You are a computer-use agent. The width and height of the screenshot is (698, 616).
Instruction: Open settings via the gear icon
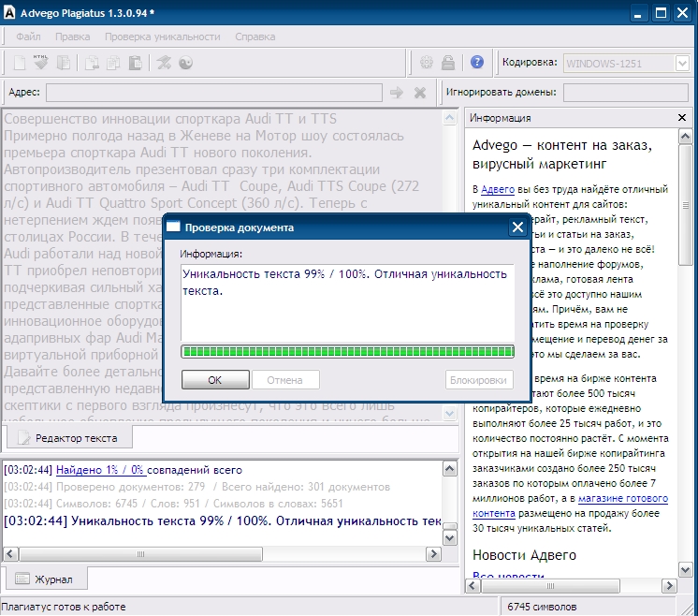427,64
